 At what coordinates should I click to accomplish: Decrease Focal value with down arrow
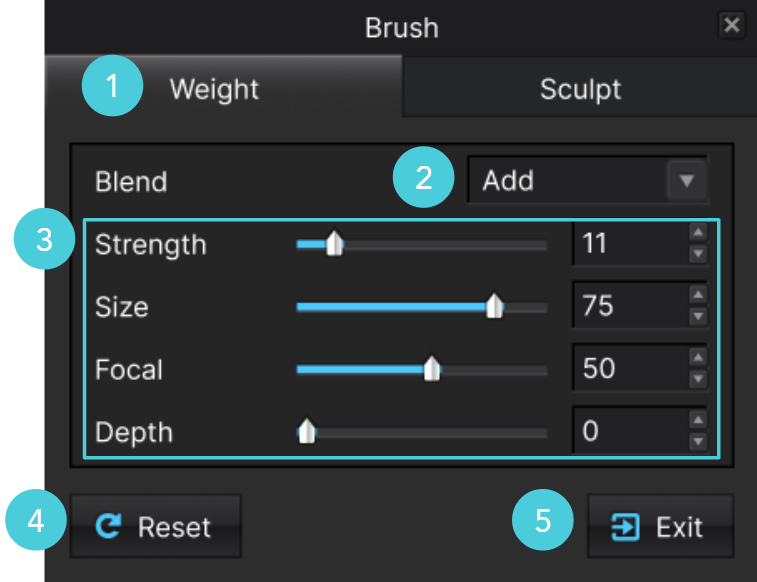pyautogui.click(x=698, y=379)
